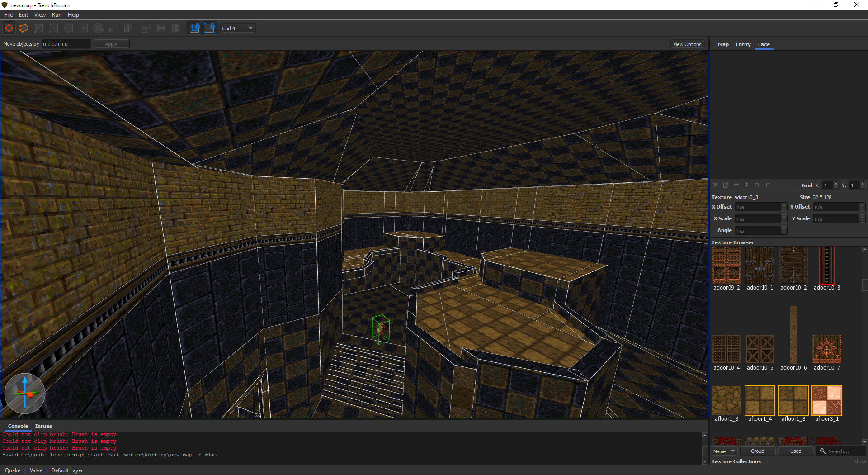The height and width of the screenshot is (475, 868).
Task: Click the texture Search field
Action: (x=841, y=451)
